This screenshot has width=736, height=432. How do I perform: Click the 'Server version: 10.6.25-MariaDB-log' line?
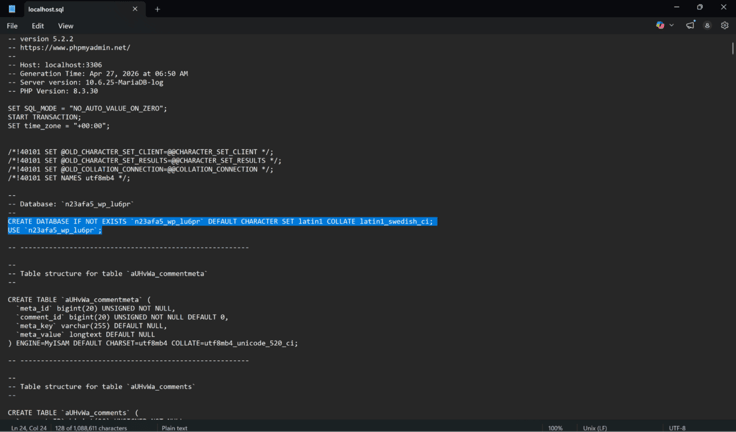point(85,82)
